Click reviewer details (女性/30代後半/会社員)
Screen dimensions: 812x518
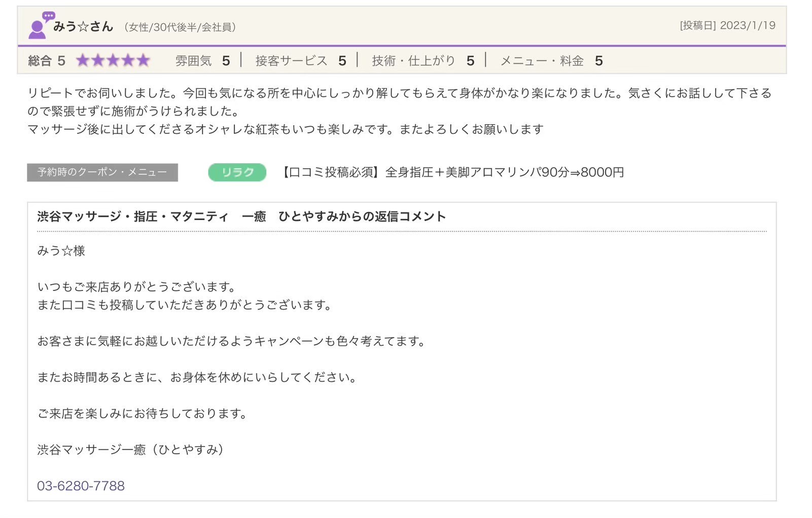tap(180, 27)
